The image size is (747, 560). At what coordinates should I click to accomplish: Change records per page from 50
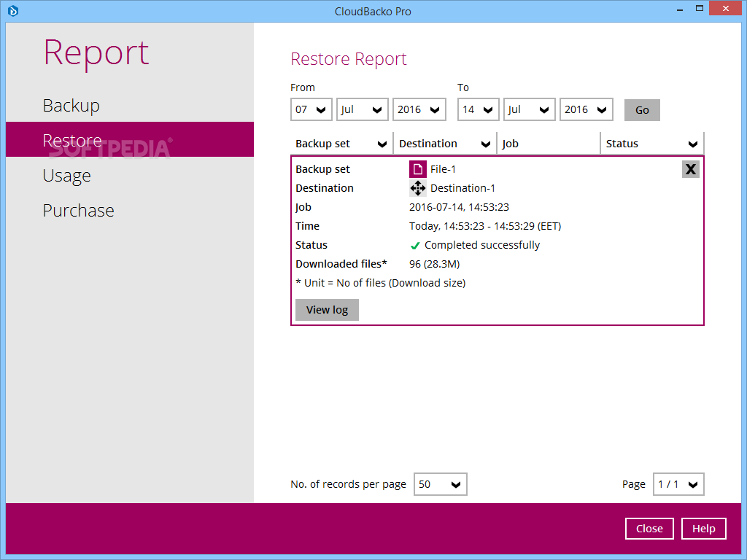440,484
